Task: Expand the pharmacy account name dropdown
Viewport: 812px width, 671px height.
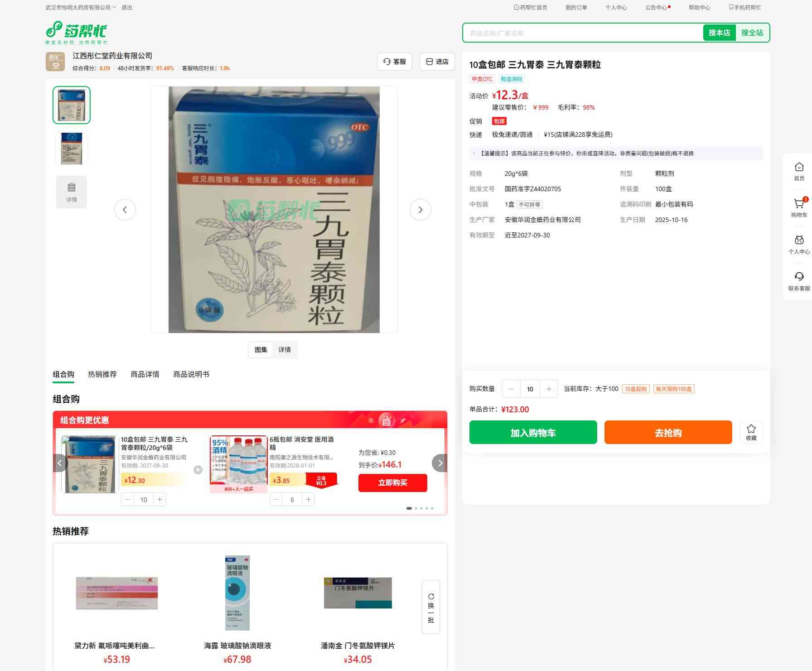Action: point(81,7)
